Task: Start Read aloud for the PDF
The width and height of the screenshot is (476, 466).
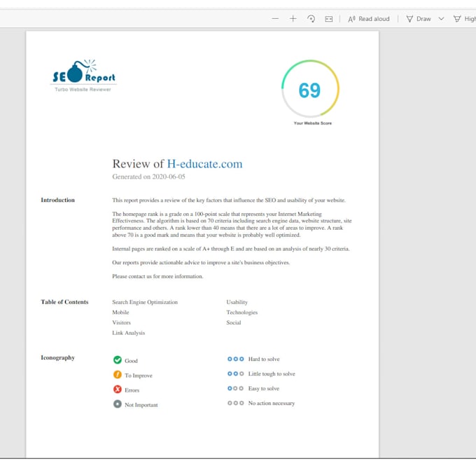Action: (x=369, y=19)
